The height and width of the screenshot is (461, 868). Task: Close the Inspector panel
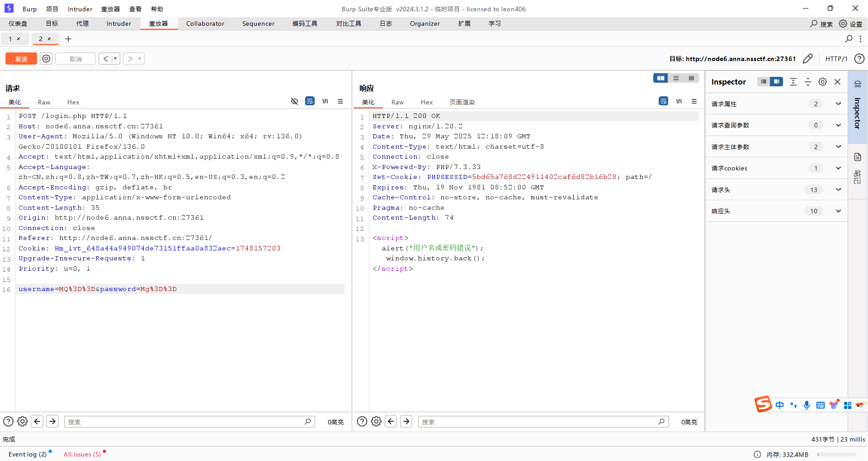point(837,82)
